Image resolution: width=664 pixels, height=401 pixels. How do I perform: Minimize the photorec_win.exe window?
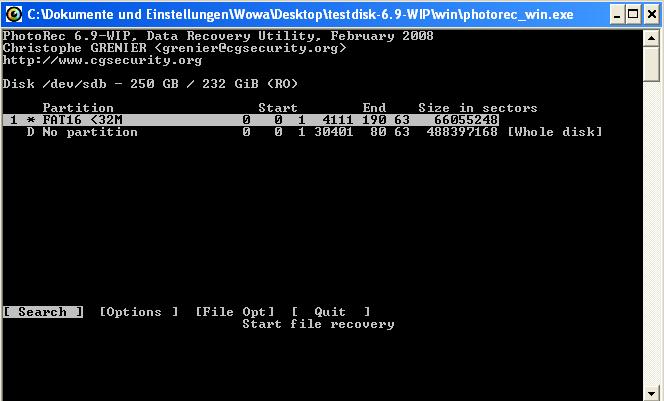(617, 14)
